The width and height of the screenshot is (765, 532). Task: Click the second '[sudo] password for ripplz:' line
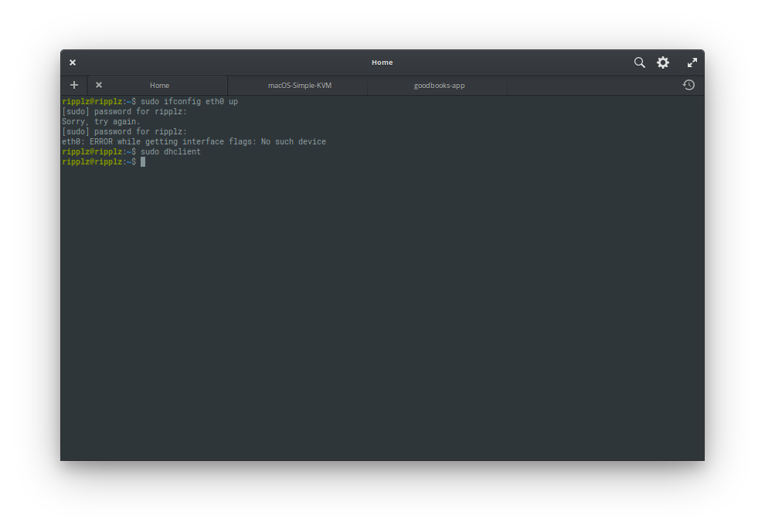[124, 132]
